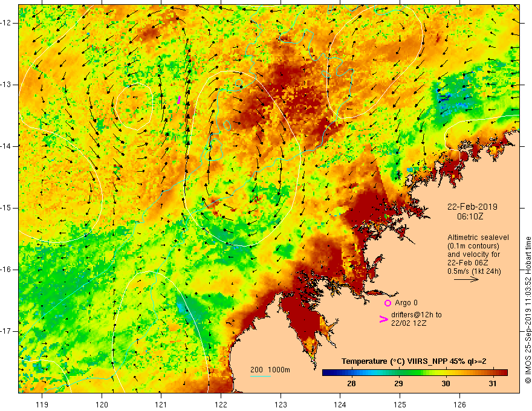Click the longitude axis label 120
This screenshot has width=532, height=411.
pos(102,404)
